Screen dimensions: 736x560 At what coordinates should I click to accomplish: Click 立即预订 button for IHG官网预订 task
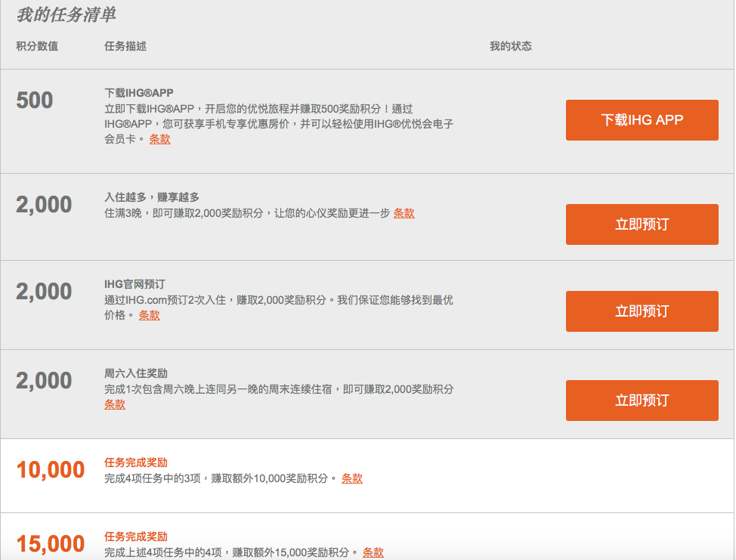642,311
